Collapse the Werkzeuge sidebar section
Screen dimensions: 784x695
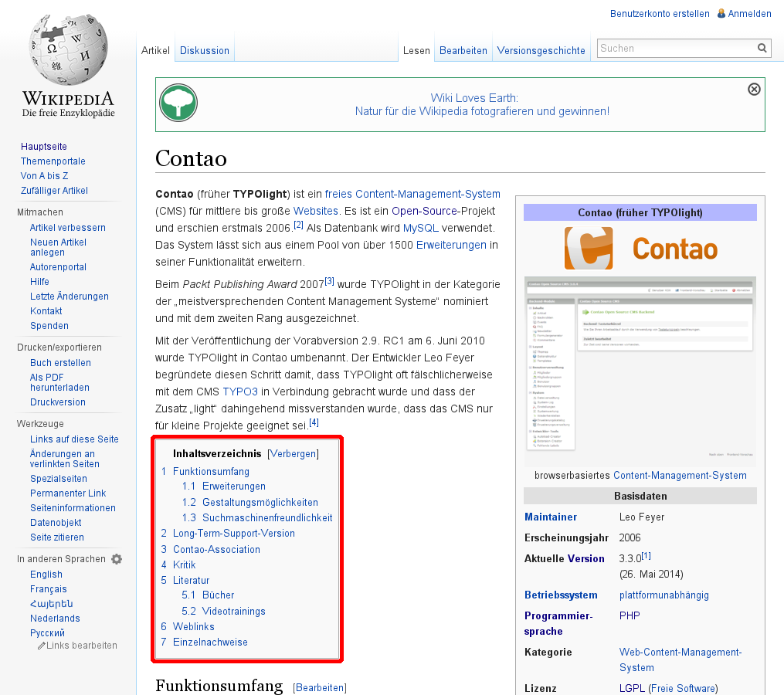pyautogui.click(x=40, y=424)
